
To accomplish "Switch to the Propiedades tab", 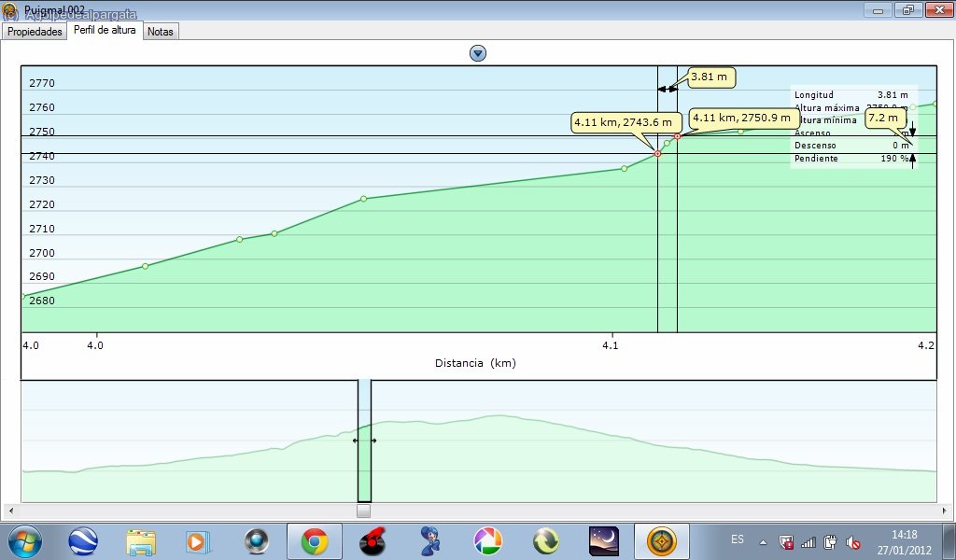I will tap(35, 31).
